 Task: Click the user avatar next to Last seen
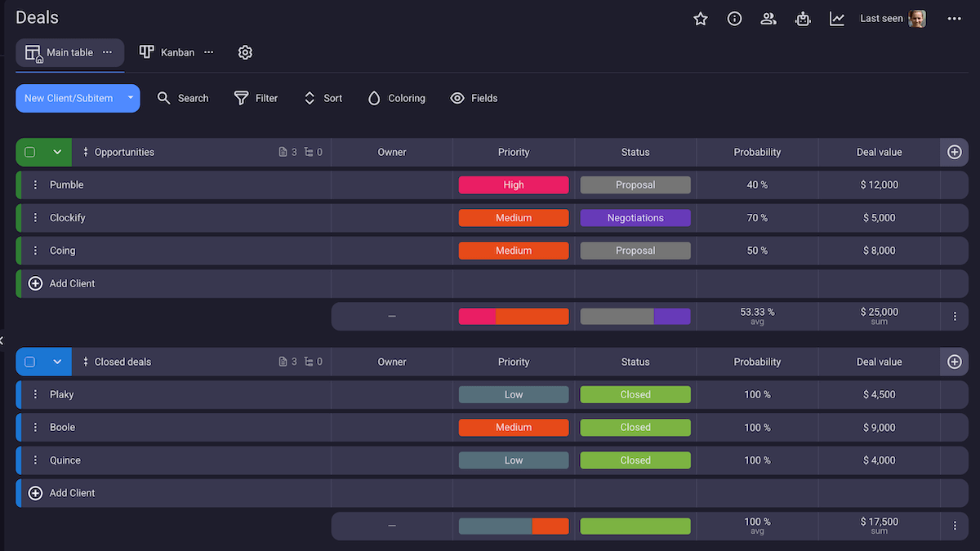coord(917,18)
